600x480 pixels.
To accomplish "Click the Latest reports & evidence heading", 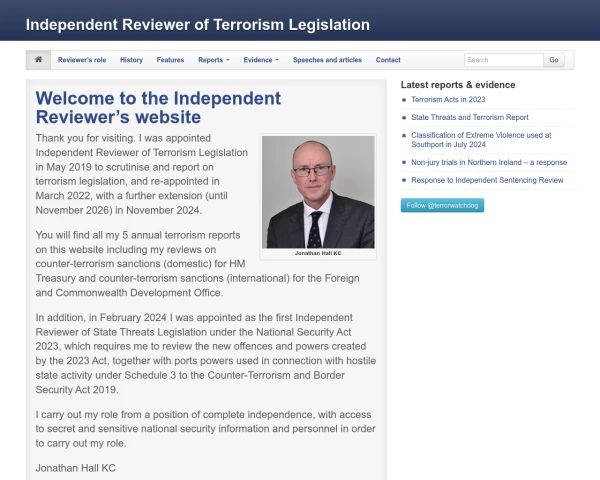I will coord(458,85).
